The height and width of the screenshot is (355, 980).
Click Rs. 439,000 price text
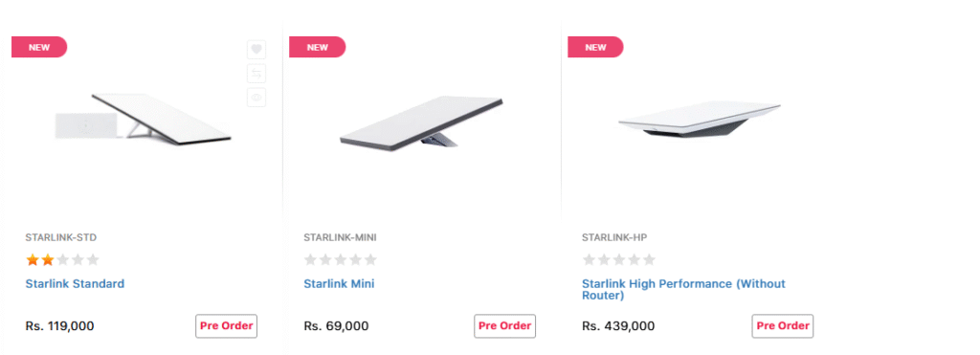(x=619, y=325)
